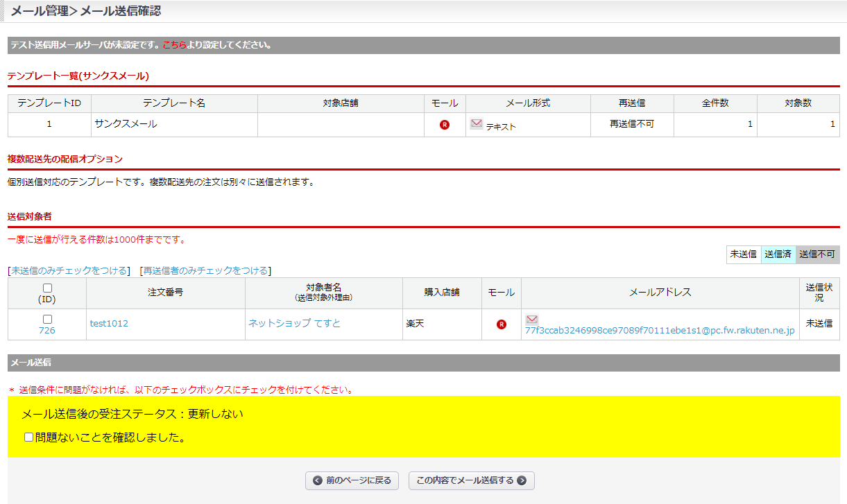
Task: Open recipient ネットショップ てすと
Action: coord(295,324)
